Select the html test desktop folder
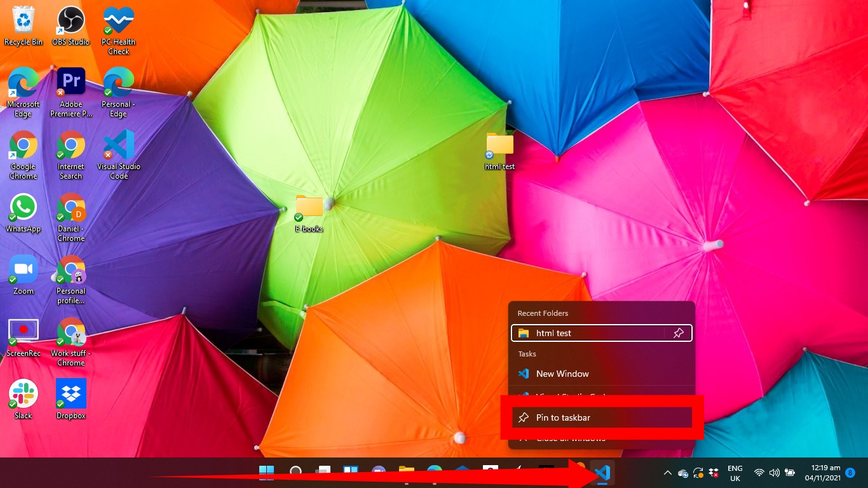This screenshot has height=488, width=868. point(500,151)
